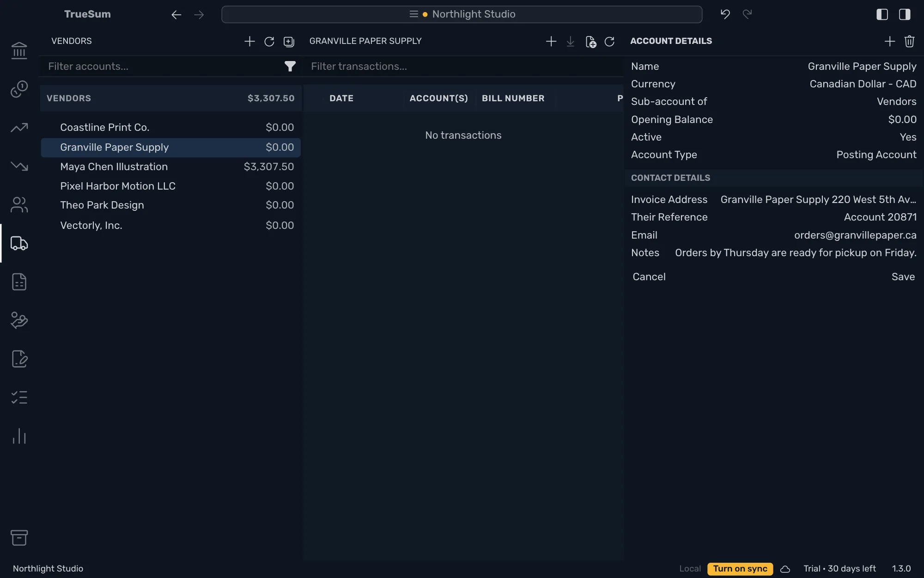Select the Granville Paper Supply vendor row
This screenshot has width=924, height=578.
tap(171, 148)
